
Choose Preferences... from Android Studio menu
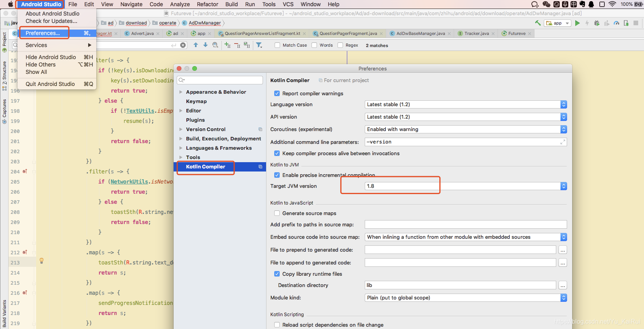[x=56, y=33]
